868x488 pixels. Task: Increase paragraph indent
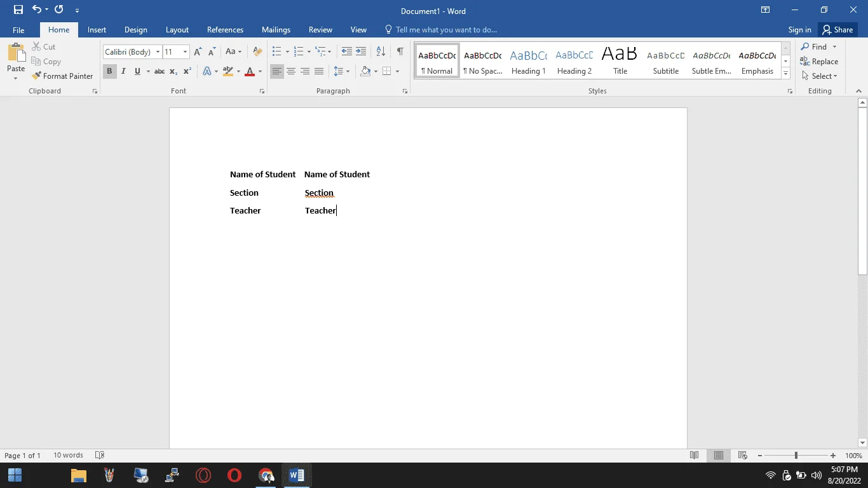point(361,52)
